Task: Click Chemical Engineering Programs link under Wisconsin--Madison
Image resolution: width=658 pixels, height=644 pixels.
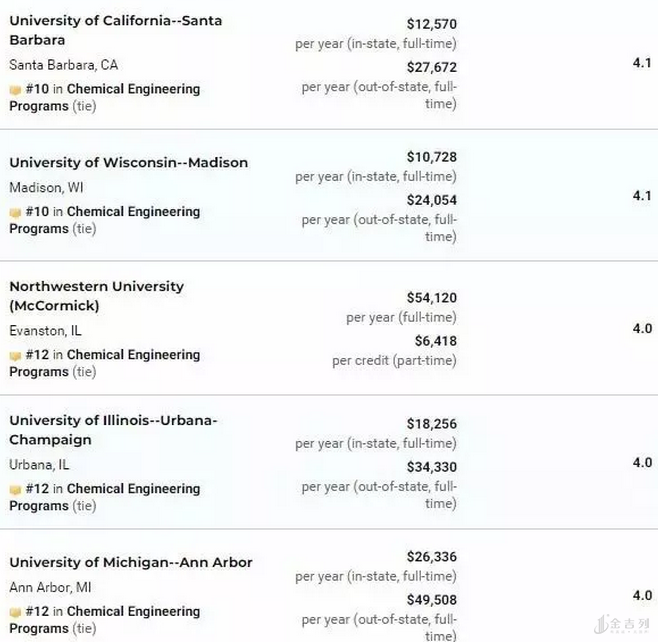Action: pyautogui.click(x=133, y=212)
